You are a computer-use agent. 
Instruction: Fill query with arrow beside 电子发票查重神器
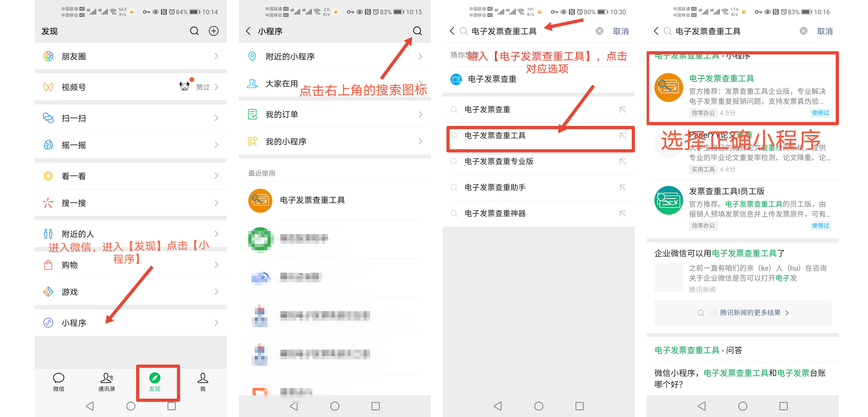tap(623, 213)
